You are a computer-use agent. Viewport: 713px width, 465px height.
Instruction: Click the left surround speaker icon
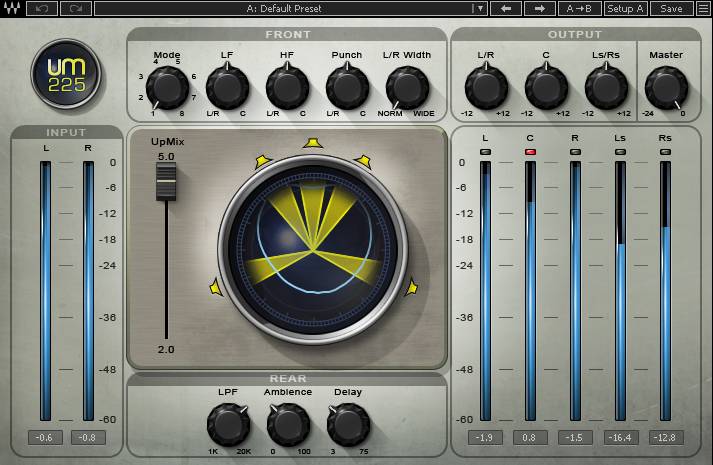(216, 288)
